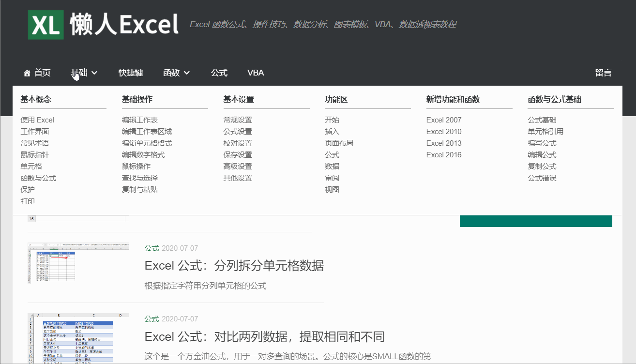636x364 pixels.
Task: Open article 对比两列数据，提取相同和不同
Action: tap(265, 336)
